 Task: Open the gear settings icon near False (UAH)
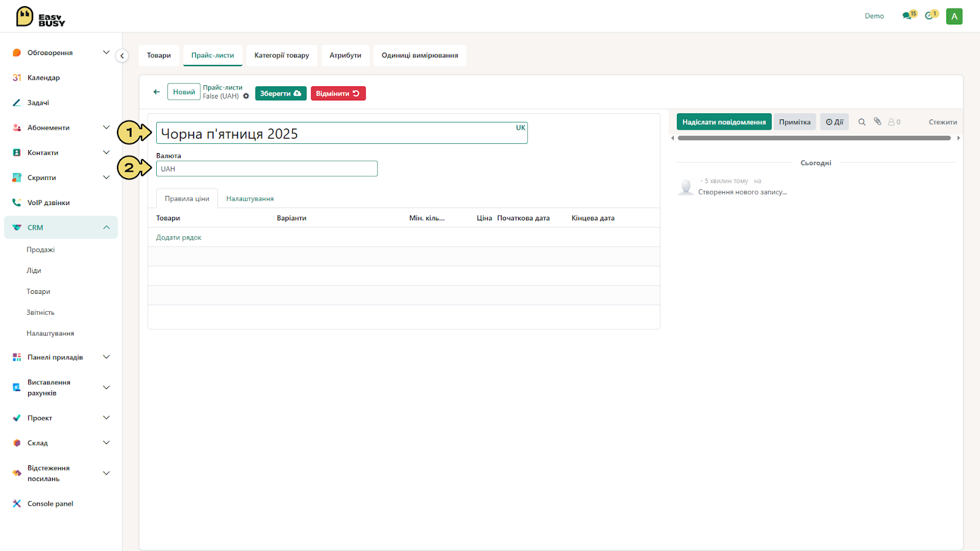click(x=246, y=96)
